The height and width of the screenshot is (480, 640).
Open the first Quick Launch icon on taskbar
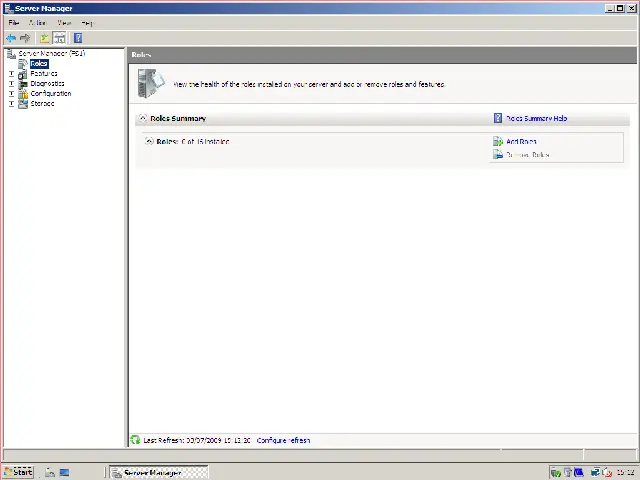[50, 472]
